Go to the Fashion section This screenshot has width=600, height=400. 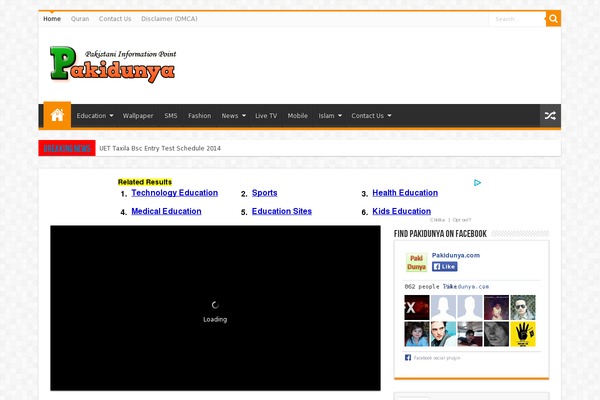point(199,116)
